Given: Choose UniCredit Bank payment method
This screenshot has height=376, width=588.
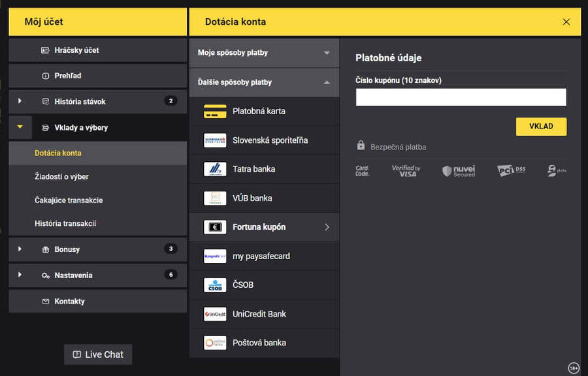Looking at the screenshot, I should (264, 314).
